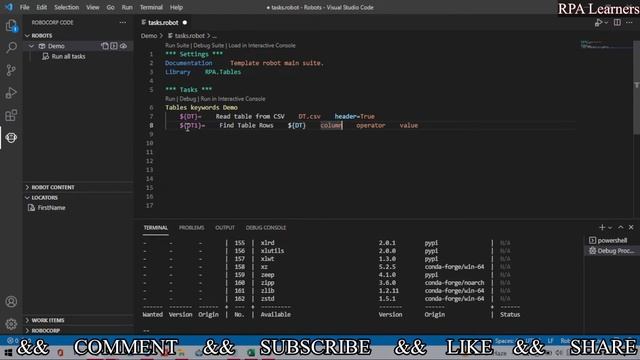Click the cloud upload icon on Demo row
This screenshot has height=360, width=640.
(123, 46)
